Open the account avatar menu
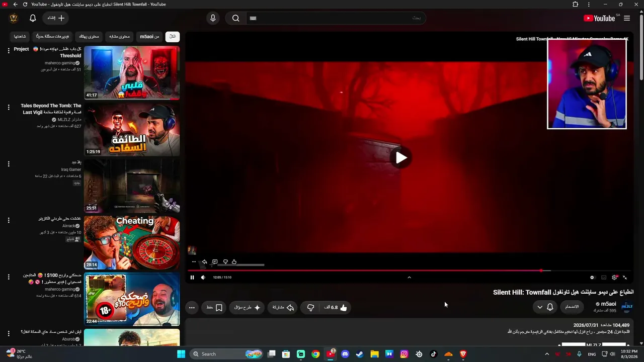 14,18
